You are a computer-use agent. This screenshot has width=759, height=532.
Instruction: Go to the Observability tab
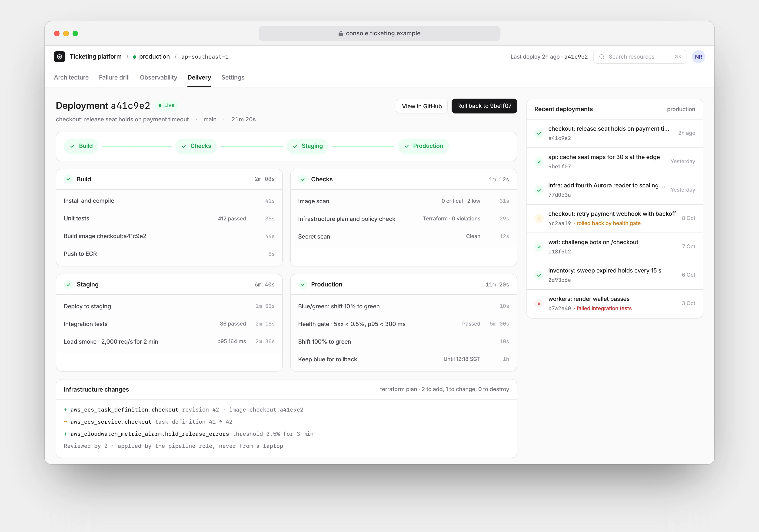tap(158, 77)
